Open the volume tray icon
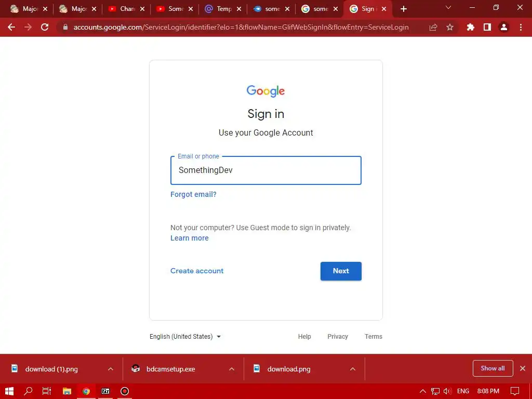The height and width of the screenshot is (399, 532). [447, 391]
